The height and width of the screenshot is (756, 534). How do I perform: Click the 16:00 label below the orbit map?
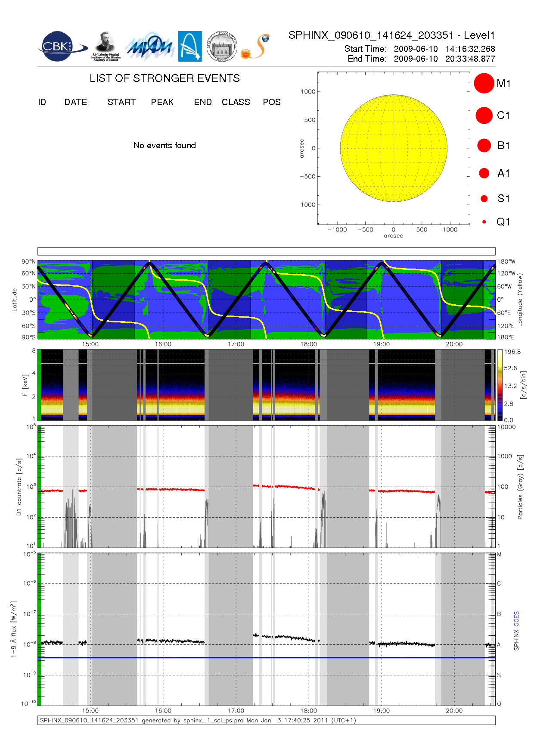pyautogui.click(x=163, y=344)
